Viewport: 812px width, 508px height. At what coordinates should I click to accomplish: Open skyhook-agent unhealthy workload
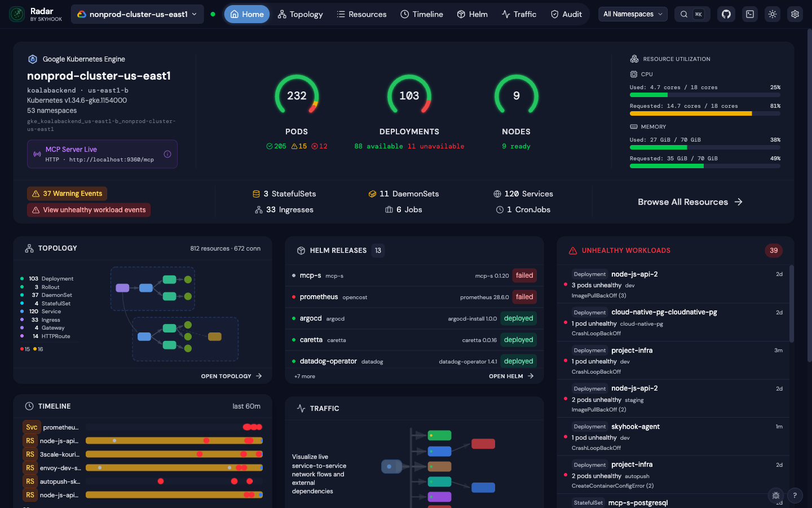(673, 437)
